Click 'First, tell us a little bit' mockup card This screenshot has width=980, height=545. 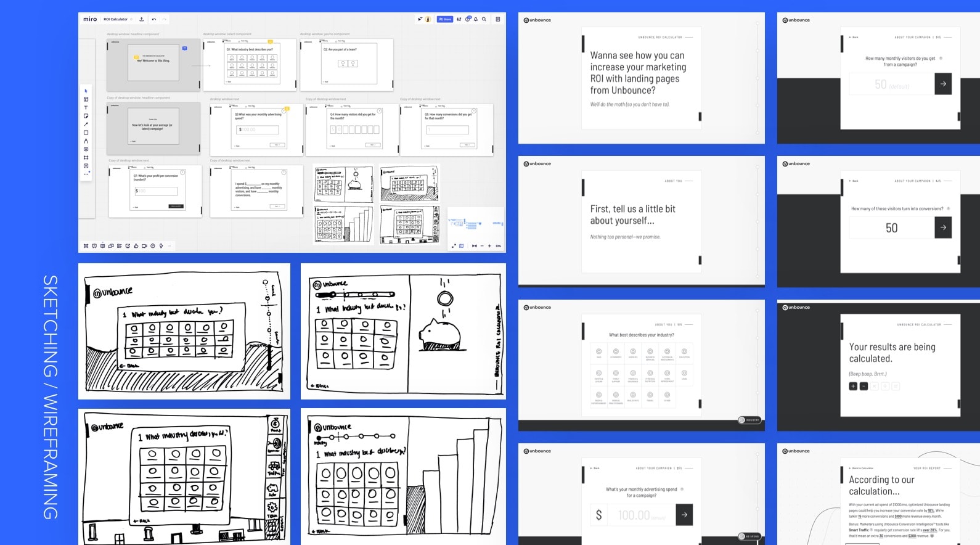[641, 221]
